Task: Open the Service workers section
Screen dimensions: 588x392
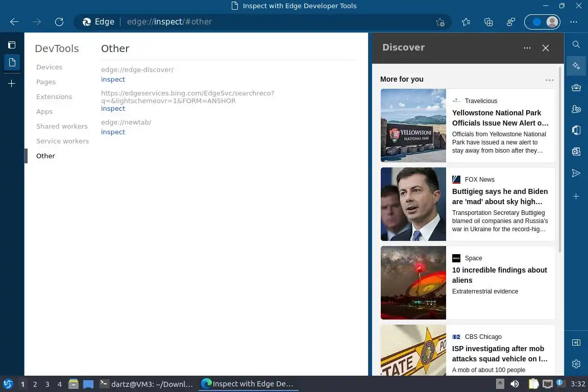Action: pos(62,141)
